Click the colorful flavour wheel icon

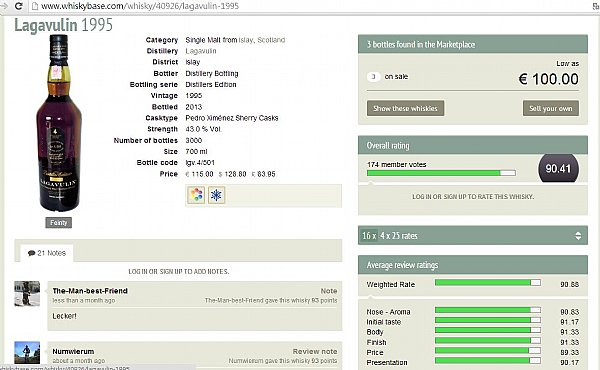[196, 195]
